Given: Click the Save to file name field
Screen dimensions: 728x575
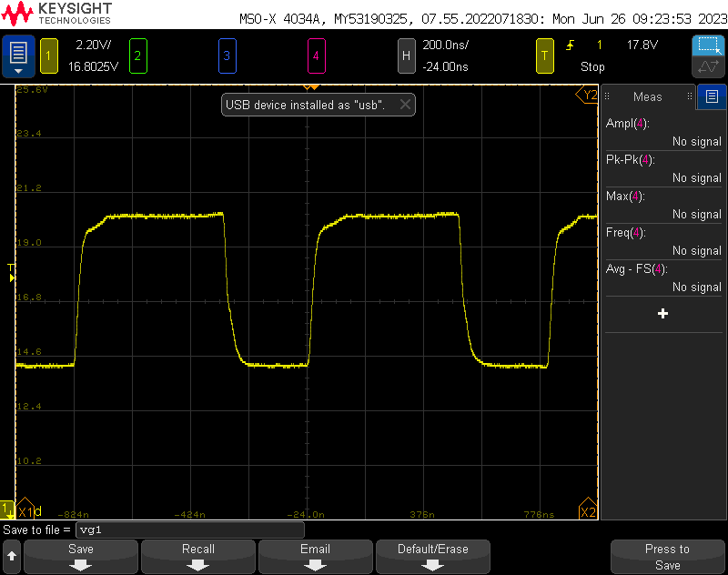Looking at the screenshot, I should (x=189, y=530).
